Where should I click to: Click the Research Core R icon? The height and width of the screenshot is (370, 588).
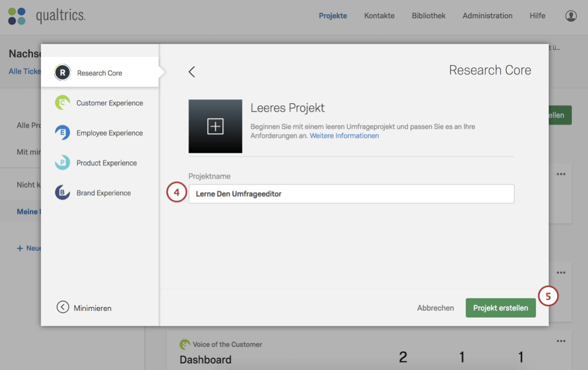pos(62,72)
